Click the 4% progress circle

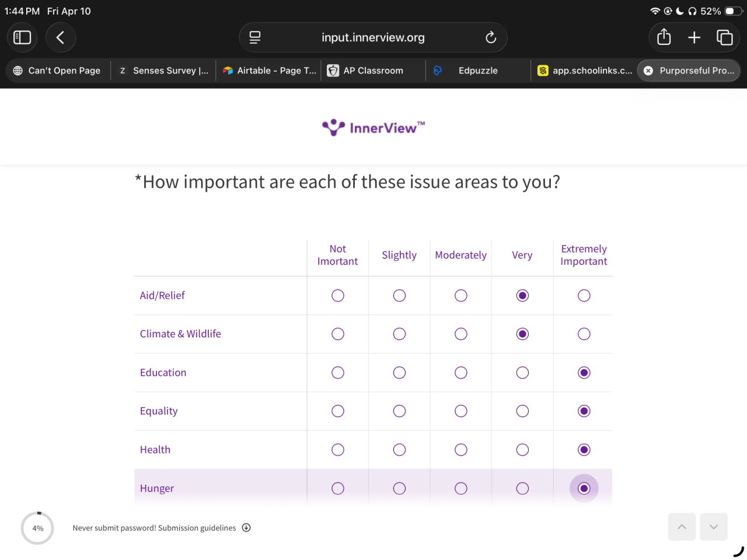[37, 528]
